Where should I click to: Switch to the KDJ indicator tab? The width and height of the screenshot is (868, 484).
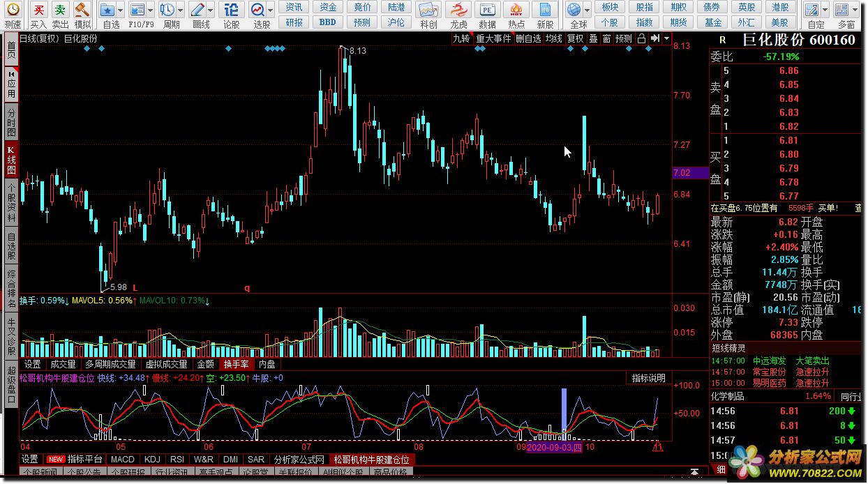[x=152, y=460]
